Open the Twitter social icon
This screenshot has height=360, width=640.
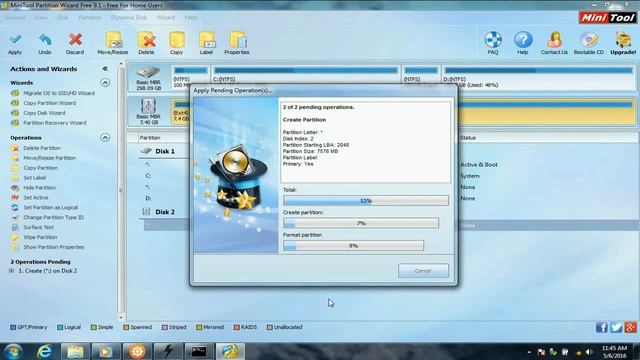point(616,327)
